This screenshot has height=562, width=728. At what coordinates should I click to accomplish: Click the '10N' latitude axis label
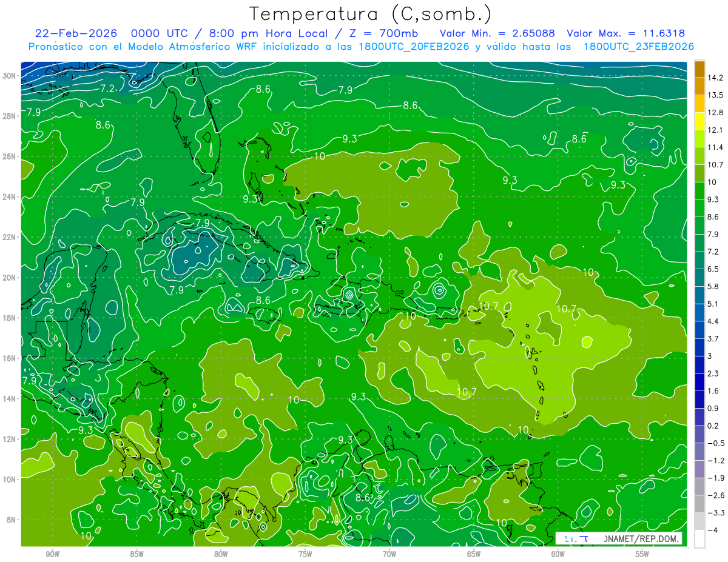click(10, 479)
